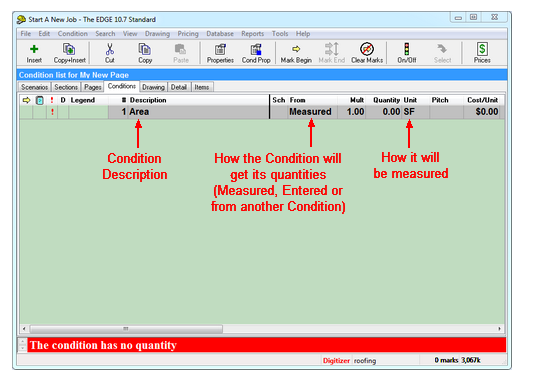Open the View menu
This screenshot has height=377, width=534.
[x=130, y=34]
